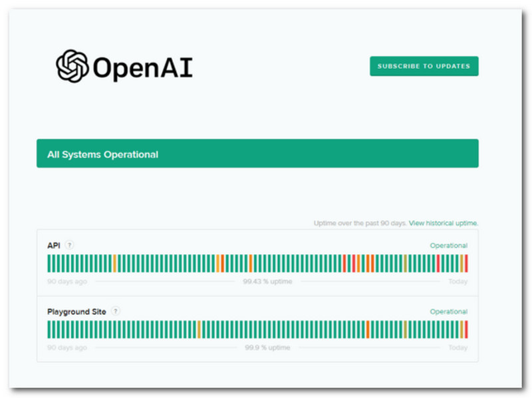
Task: Click the Playground Site component name
Action: point(76,311)
